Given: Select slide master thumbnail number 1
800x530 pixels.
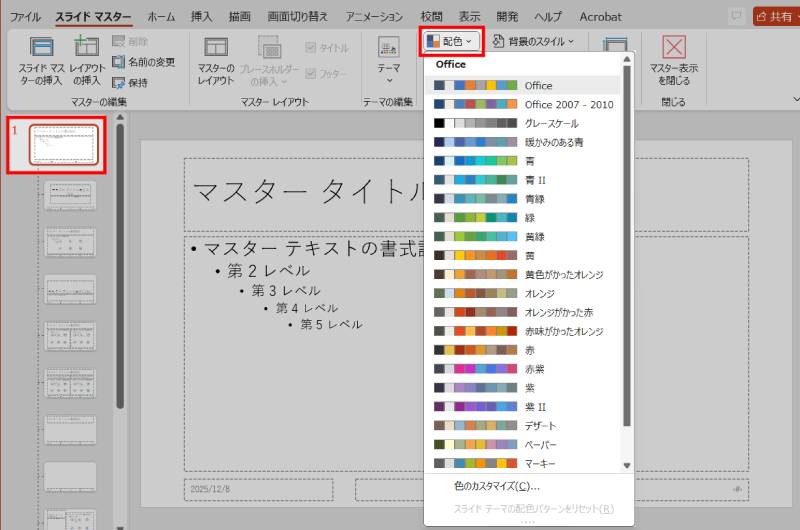Looking at the screenshot, I should (63, 145).
